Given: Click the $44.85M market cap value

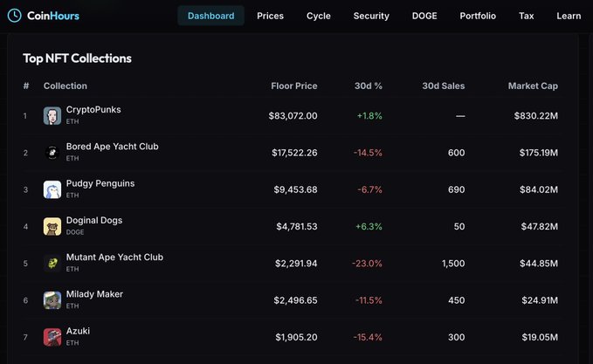Looking at the screenshot, I should 539,263.
